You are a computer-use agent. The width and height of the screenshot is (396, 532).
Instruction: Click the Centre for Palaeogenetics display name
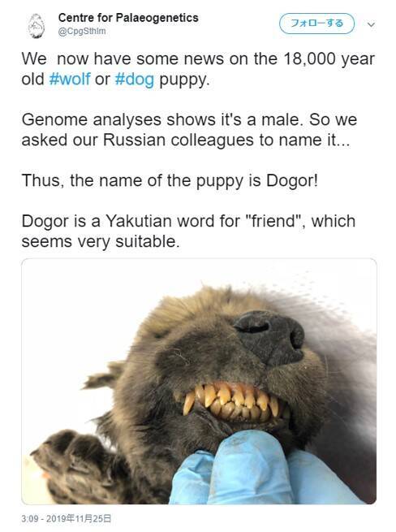click(x=128, y=18)
